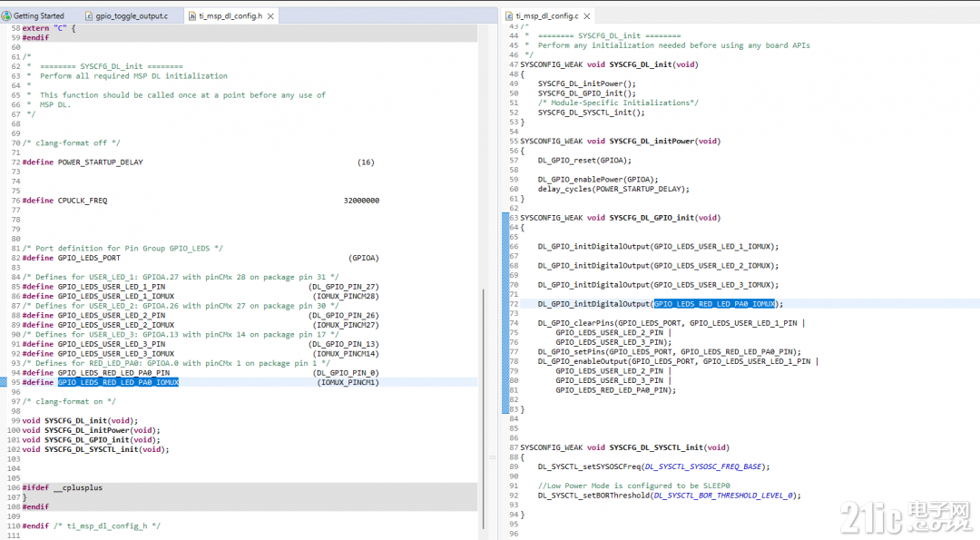The height and width of the screenshot is (540, 980).
Task: Click the marker beside line 95 in the header file
Action: (x=3, y=382)
